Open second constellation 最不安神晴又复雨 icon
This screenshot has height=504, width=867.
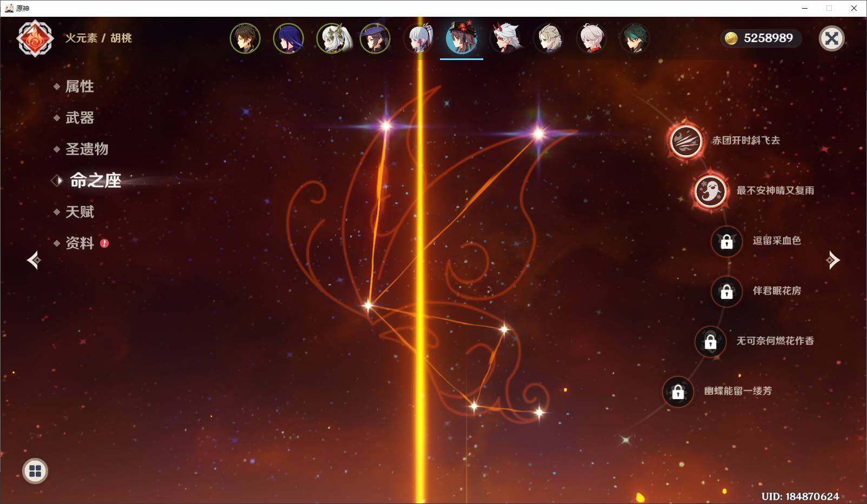(711, 190)
